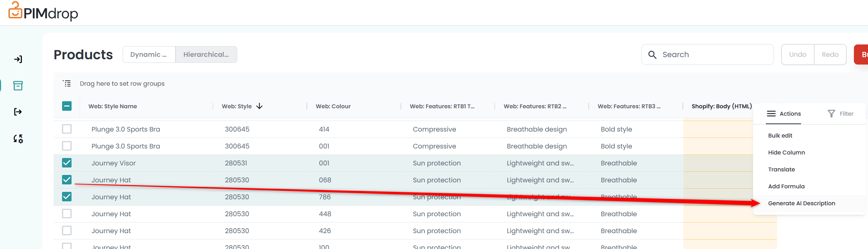
Task: Click the magnifier search icon
Action: click(x=652, y=55)
